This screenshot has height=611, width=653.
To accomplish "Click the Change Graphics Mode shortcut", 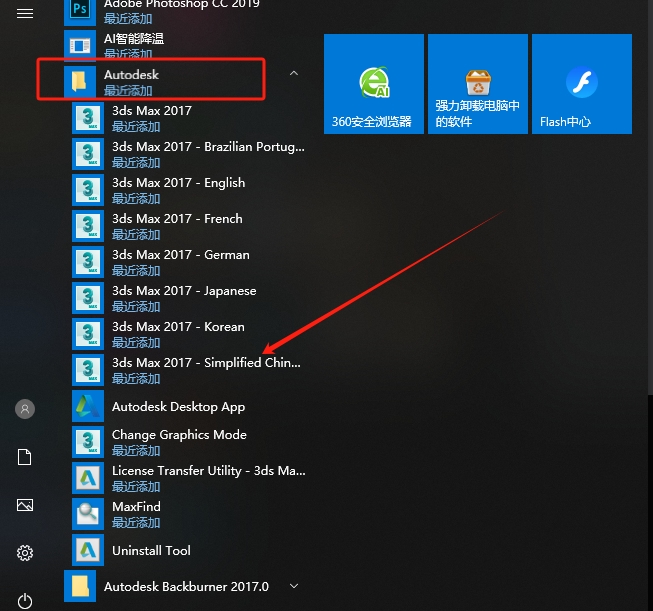I will point(178,442).
